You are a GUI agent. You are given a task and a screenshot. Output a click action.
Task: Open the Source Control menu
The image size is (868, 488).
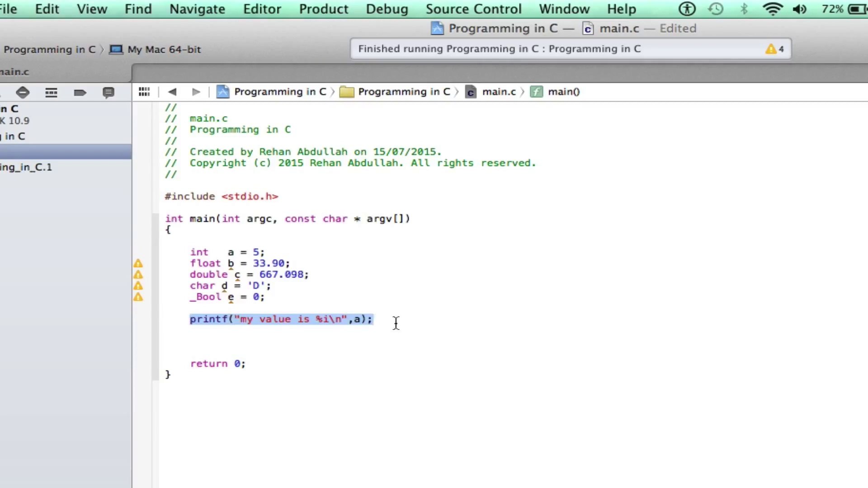[473, 9]
